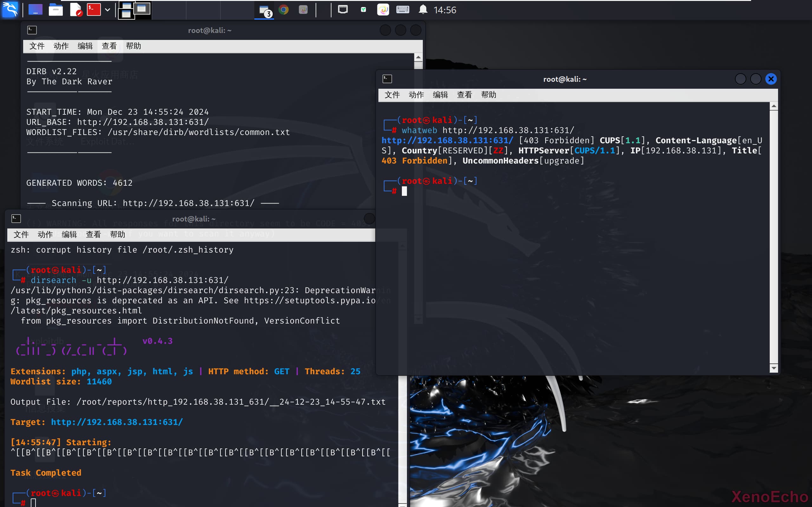Open the Kali applications menu
The height and width of the screenshot is (507, 812).
pos(10,10)
